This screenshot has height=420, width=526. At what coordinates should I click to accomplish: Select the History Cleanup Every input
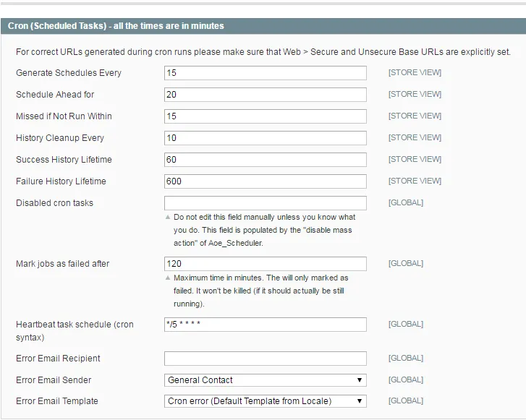click(x=265, y=138)
